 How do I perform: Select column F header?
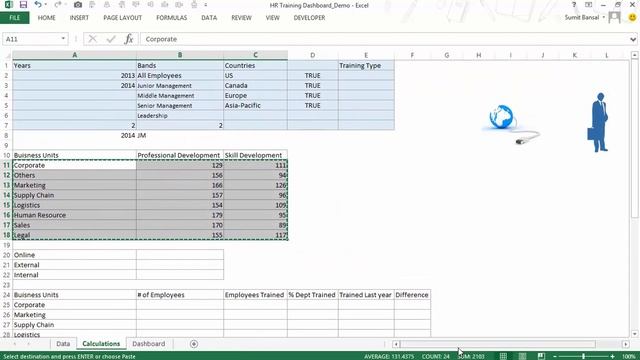pyautogui.click(x=412, y=55)
